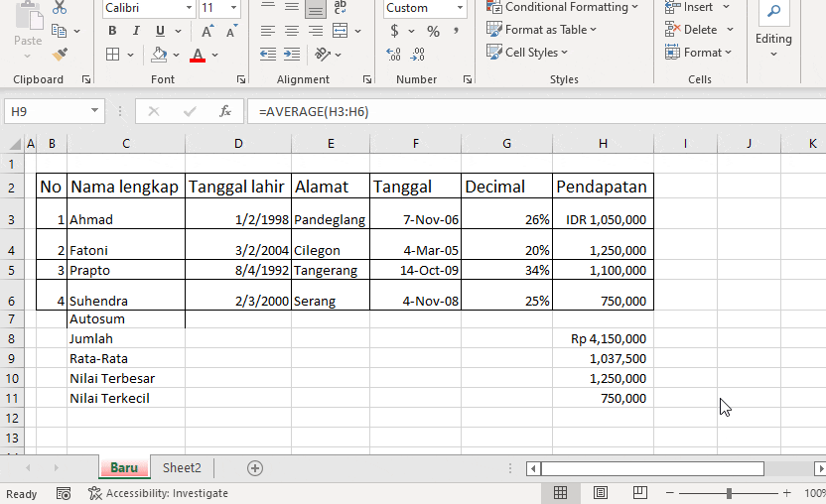The height and width of the screenshot is (504, 826).
Task: Open the Format cells menu
Action: 698,53
